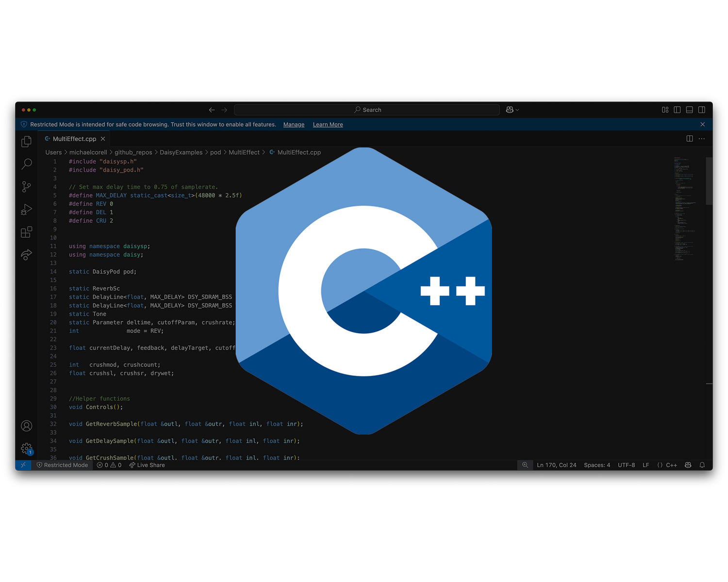Image resolution: width=728 pixels, height=582 pixels.
Task: Open the Extensions view
Action: [x=27, y=232]
